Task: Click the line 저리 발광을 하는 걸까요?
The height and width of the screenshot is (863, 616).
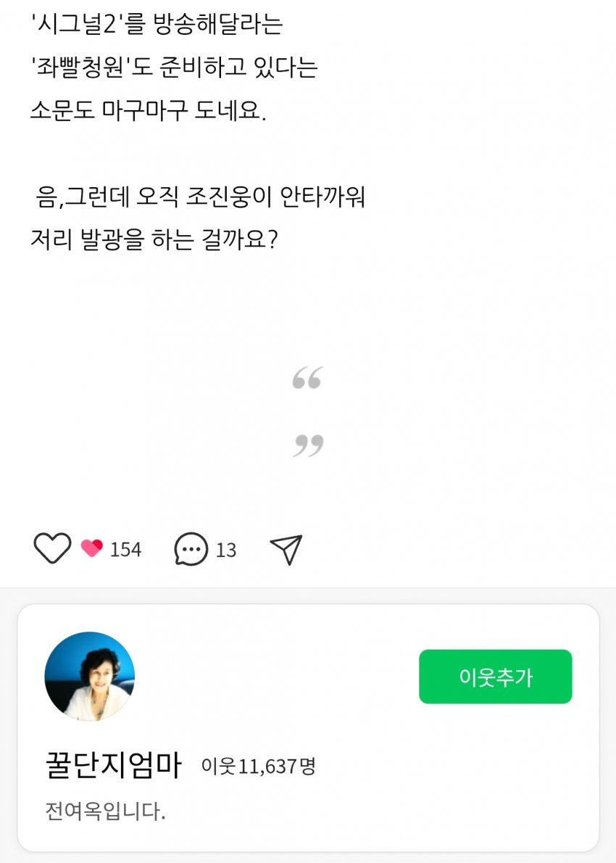Action: pos(154,239)
